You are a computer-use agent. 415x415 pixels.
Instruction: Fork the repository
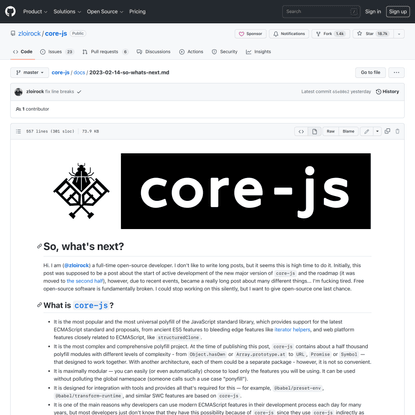(x=330, y=34)
